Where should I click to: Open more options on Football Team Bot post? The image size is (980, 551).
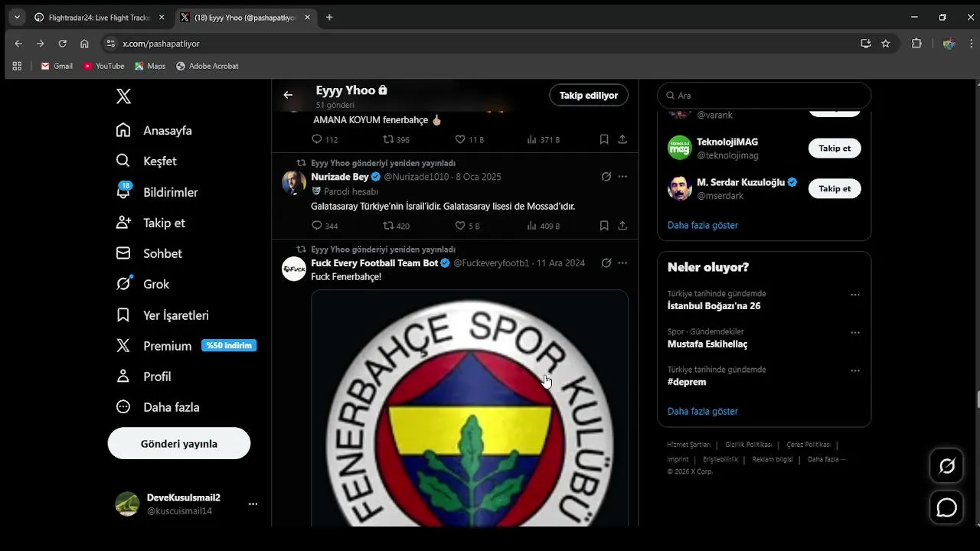(622, 263)
